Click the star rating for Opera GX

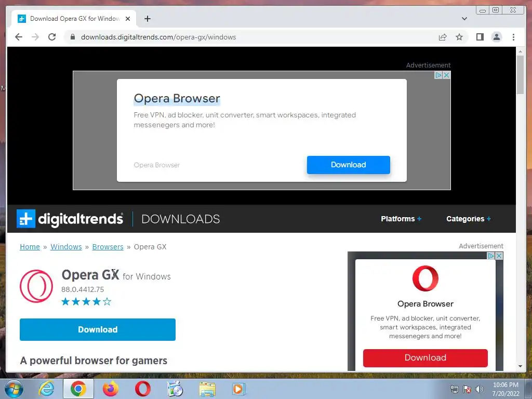[86, 302]
